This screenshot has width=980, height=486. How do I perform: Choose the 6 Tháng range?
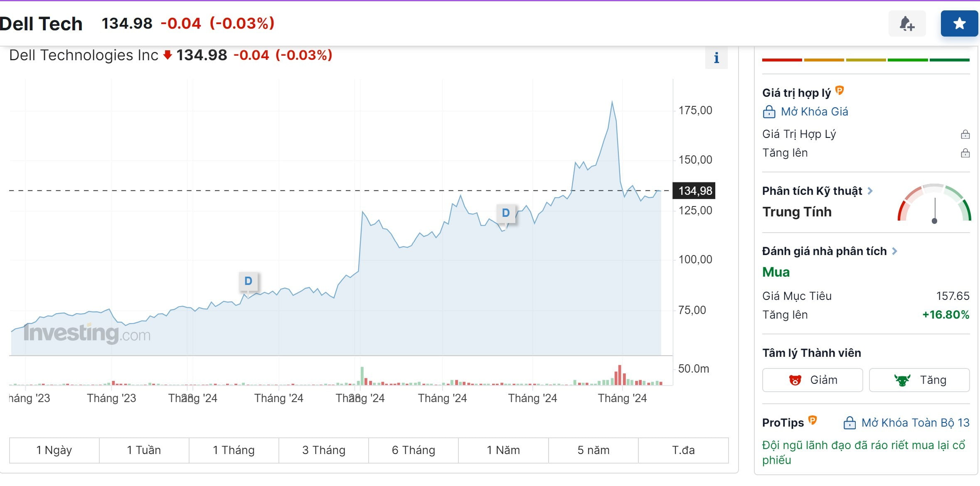click(x=414, y=450)
